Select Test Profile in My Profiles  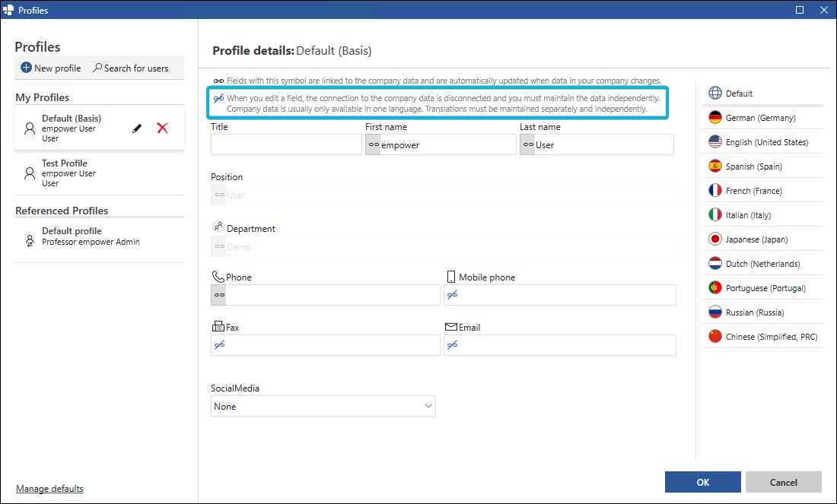tap(99, 173)
